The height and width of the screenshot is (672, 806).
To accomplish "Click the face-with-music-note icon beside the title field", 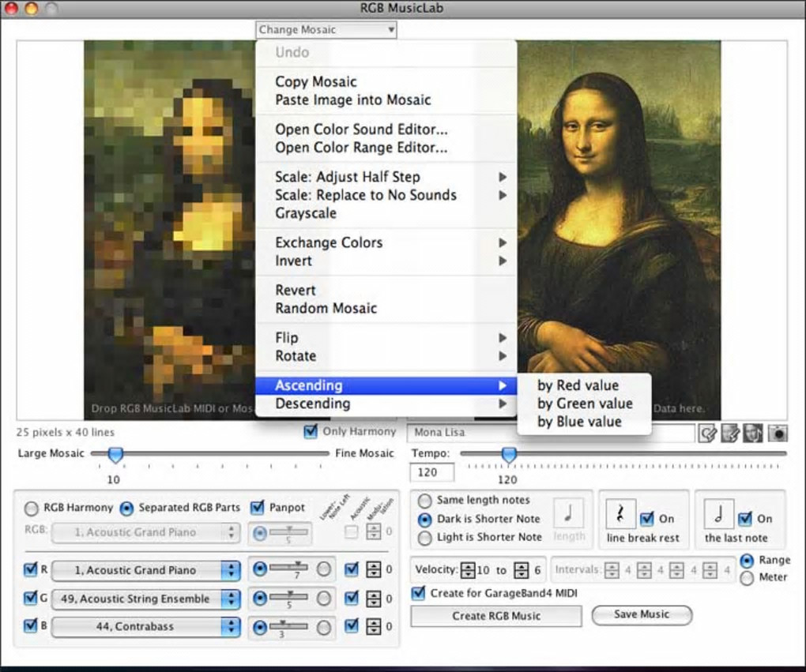I will pyautogui.click(x=753, y=433).
